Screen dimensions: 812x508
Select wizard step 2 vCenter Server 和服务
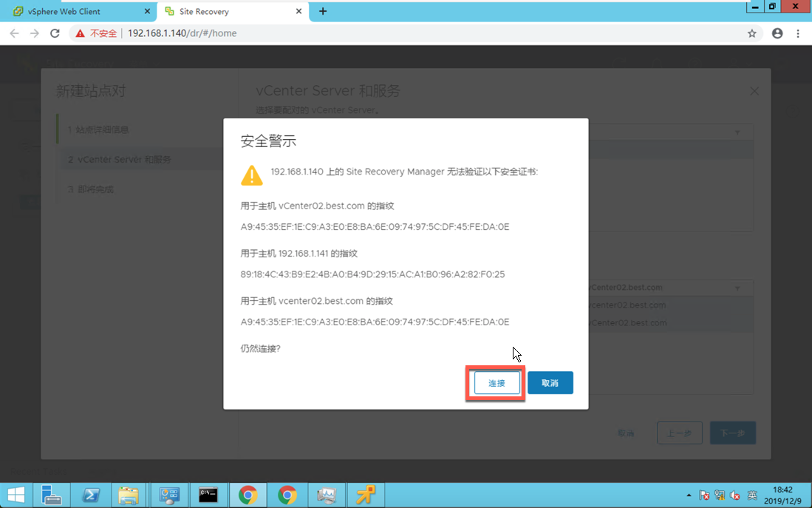click(120, 160)
